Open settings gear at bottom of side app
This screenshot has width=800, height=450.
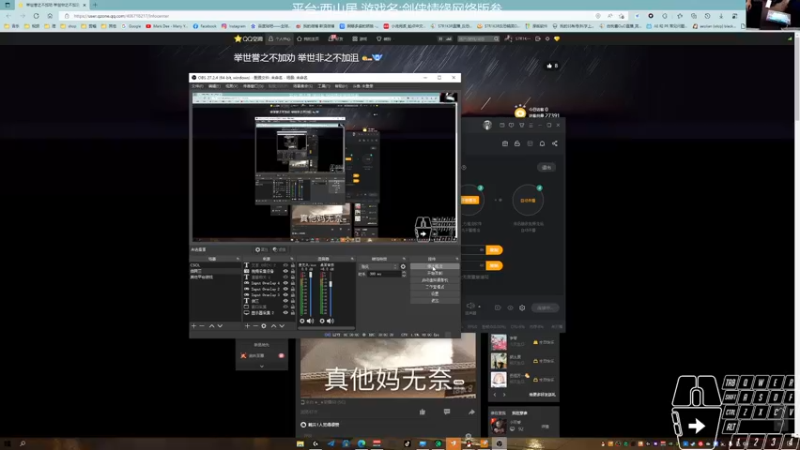coord(522,308)
